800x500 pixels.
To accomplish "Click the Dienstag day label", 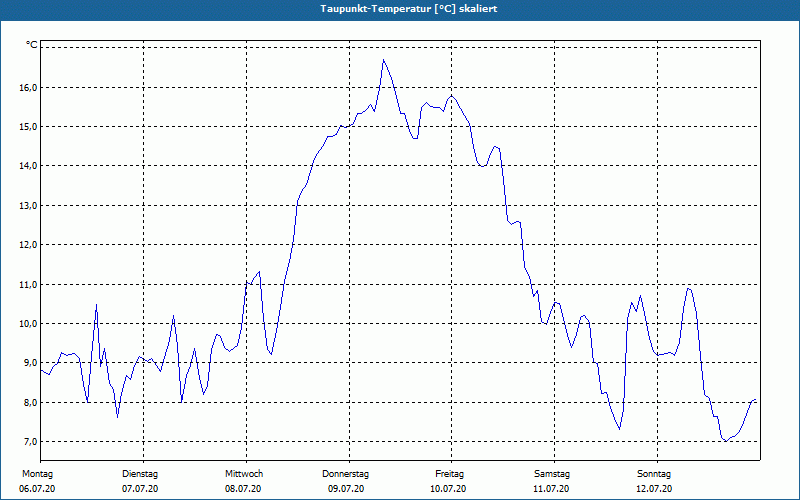I will coord(140,474).
